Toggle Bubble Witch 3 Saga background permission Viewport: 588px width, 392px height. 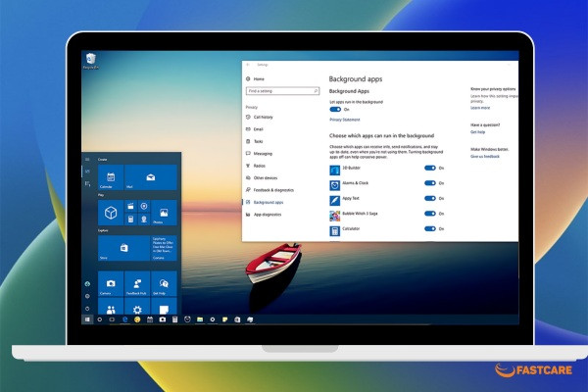430,214
